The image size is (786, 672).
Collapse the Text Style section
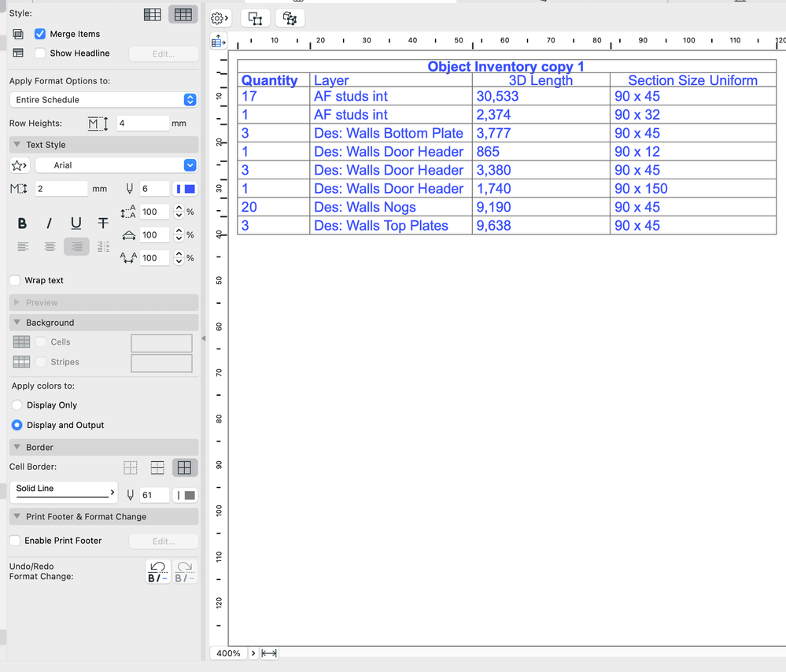pyautogui.click(x=18, y=144)
